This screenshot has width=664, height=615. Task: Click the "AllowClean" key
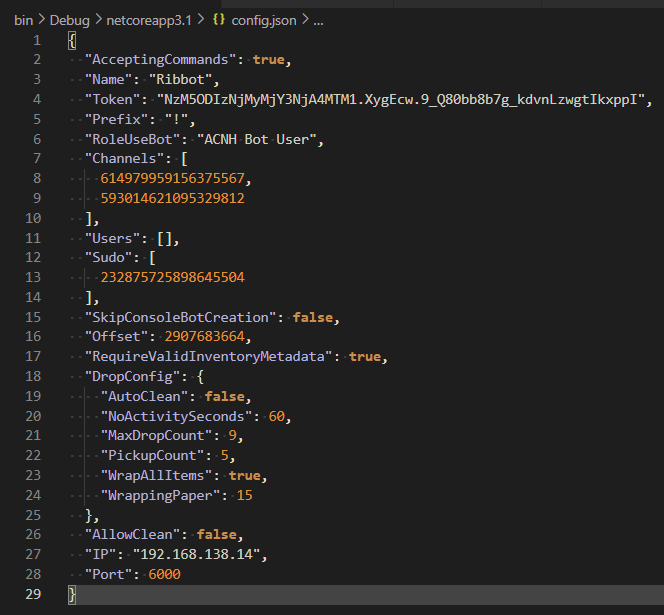pos(133,535)
